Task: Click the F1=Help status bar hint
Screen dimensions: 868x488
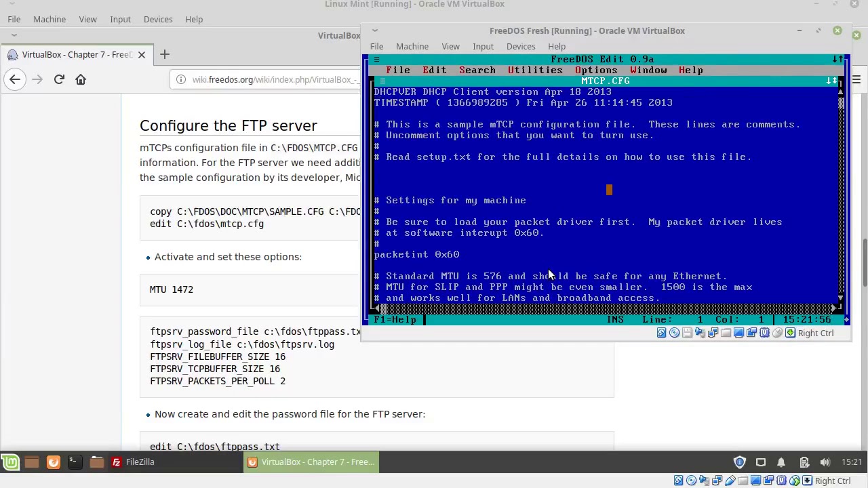Action: (x=395, y=319)
